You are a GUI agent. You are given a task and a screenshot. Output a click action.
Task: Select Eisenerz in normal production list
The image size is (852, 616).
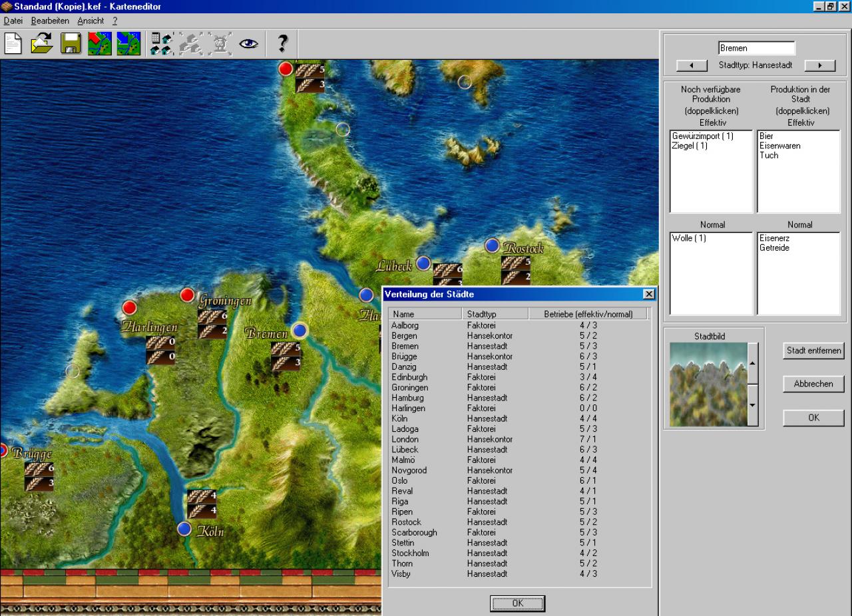coord(774,238)
